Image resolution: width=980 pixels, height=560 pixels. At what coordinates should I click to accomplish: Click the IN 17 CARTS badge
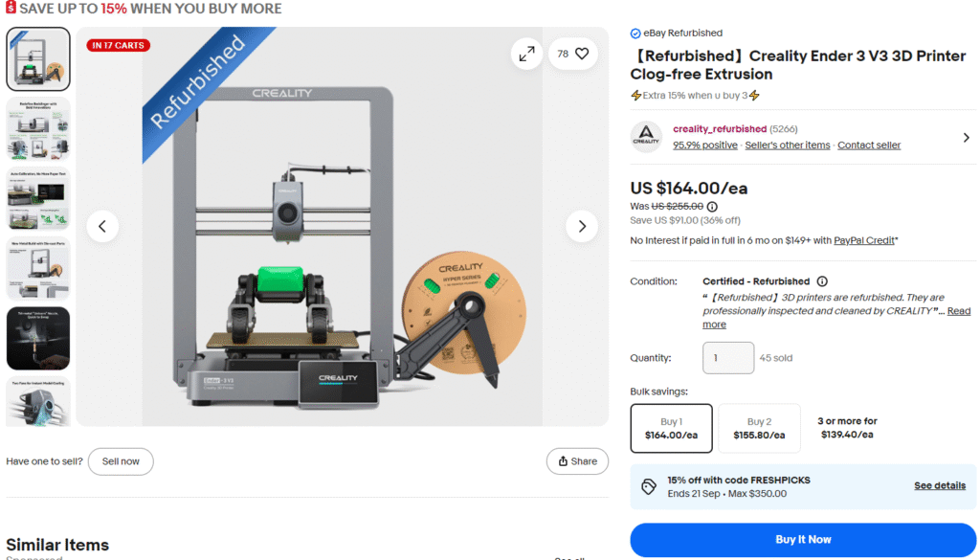click(x=118, y=45)
